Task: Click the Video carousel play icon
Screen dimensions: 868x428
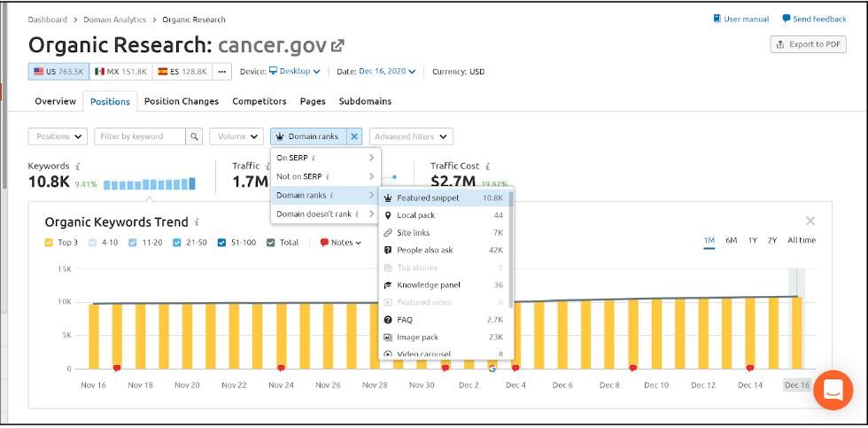Action: pos(388,354)
